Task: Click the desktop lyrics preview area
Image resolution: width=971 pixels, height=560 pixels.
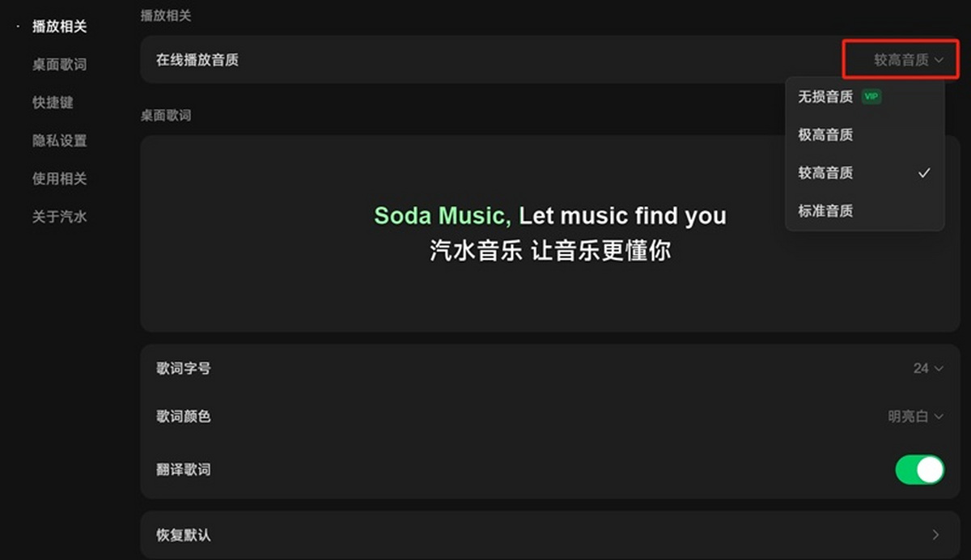Action: click(x=550, y=233)
